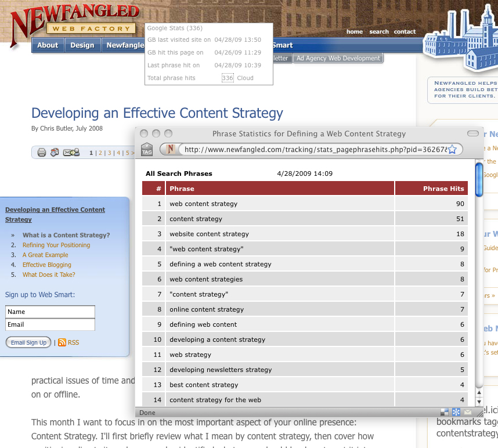Open the A Great Example section
This screenshot has height=448, width=498.
[x=45, y=255]
